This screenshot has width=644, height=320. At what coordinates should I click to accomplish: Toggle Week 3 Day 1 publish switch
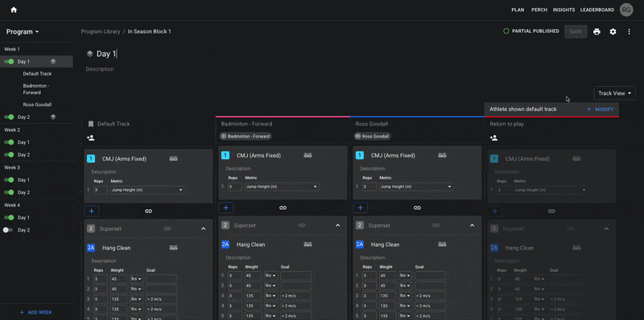(x=9, y=179)
